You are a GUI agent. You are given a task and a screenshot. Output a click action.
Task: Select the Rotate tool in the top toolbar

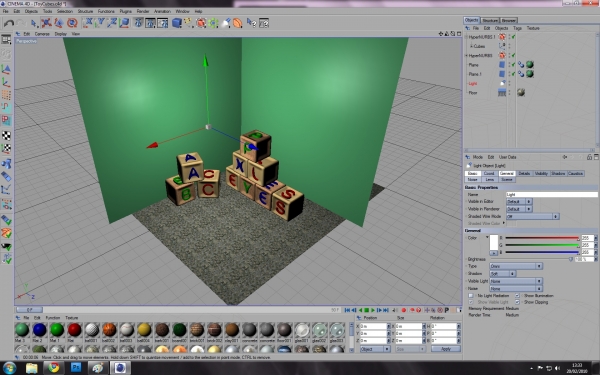click(72, 23)
